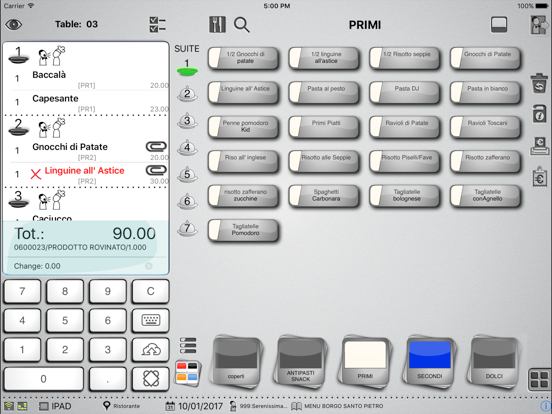This screenshot has height=414, width=552.
Task: Open the four-square grid icon
Action: [539, 380]
